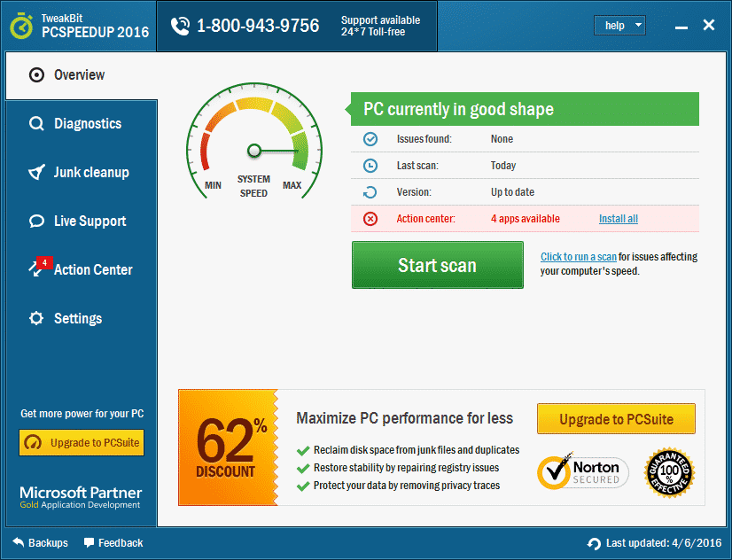Click the 100% Guaranteed Effective seal
This screenshot has height=560, width=732.
669,472
